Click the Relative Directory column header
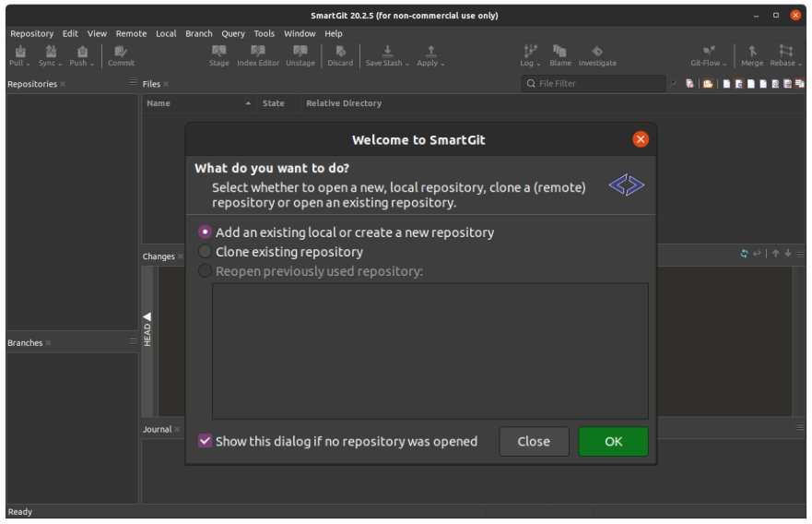The image size is (812, 524). tap(344, 103)
